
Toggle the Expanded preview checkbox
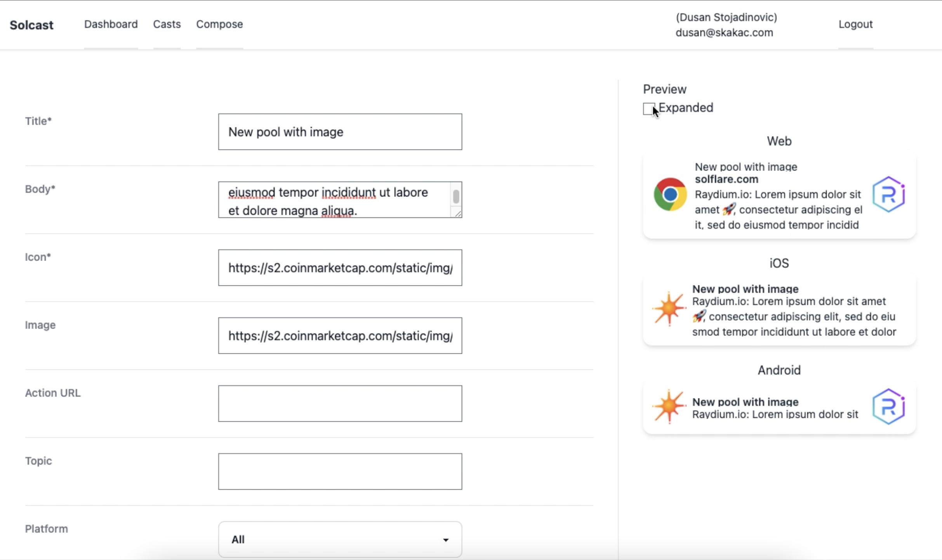pos(649,109)
